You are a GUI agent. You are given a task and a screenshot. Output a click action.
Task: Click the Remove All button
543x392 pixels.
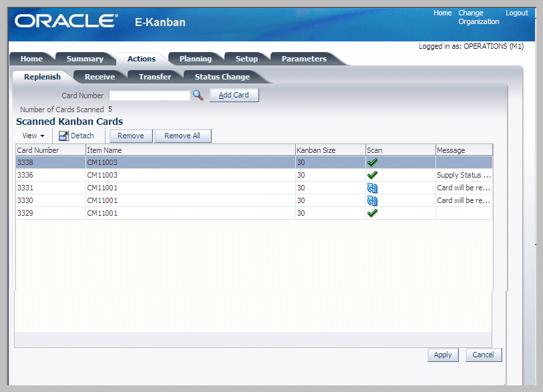pyautogui.click(x=182, y=136)
